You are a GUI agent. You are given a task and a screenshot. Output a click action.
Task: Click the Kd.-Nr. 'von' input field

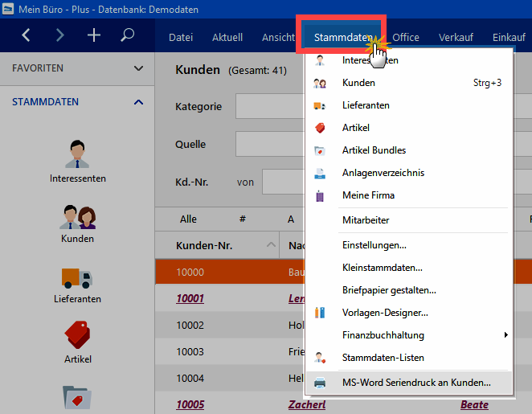pos(284,182)
